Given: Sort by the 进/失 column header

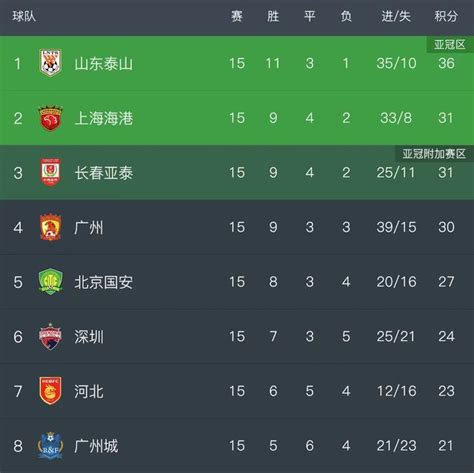Looking at the screenshot, I should click(396, 16).
